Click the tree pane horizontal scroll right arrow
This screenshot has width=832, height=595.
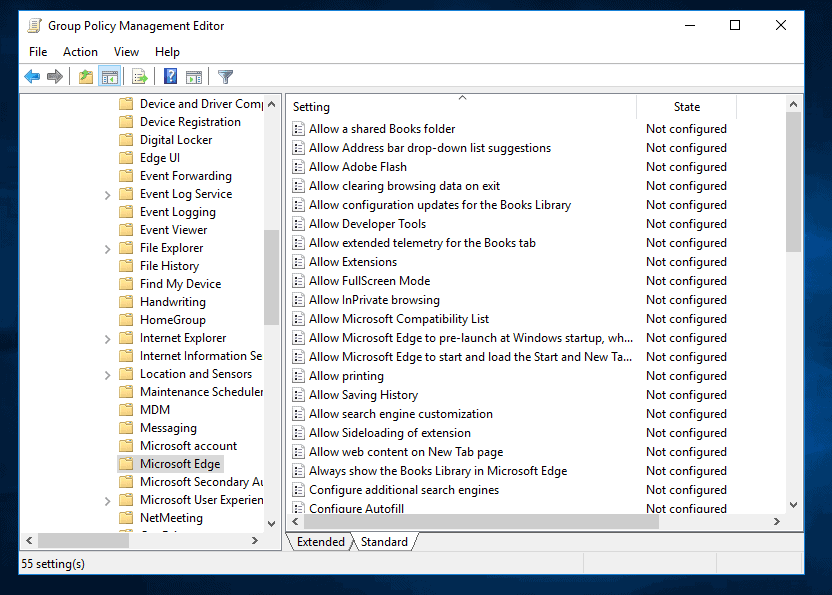[x=255, y=540]
